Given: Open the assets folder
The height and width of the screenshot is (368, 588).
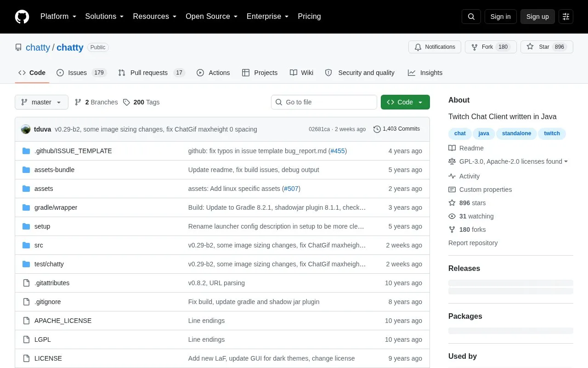Looking at the screenshot, I should pos(44,189).
